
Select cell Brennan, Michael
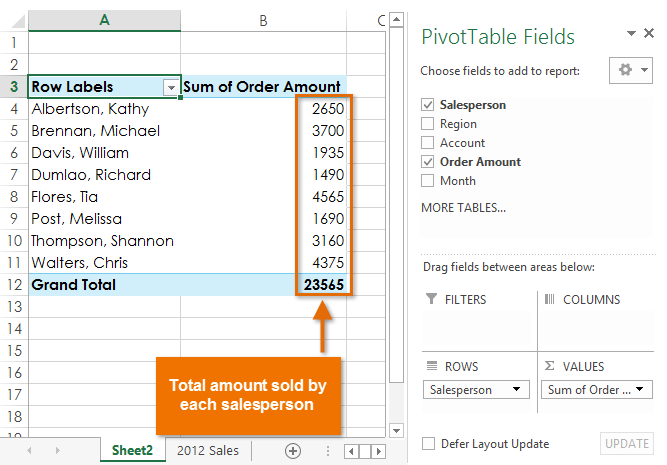tap(104, 131)
